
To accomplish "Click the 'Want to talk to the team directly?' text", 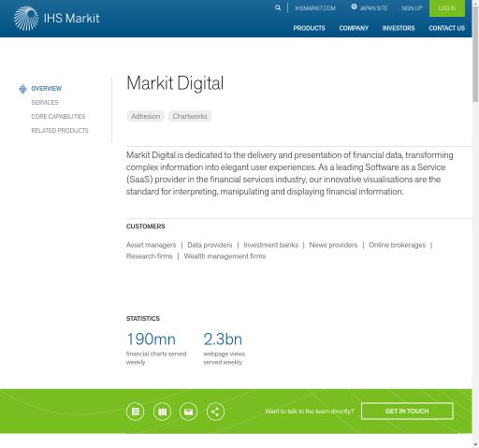I will coord(310,412).
